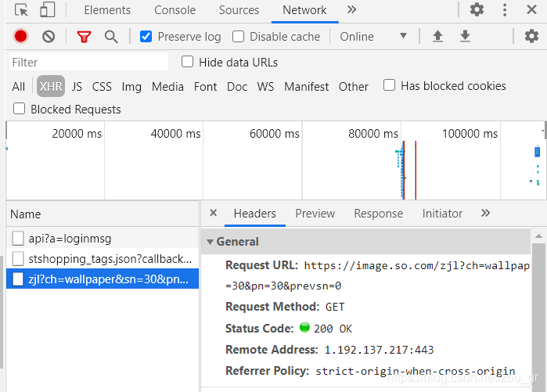Click the details pane scrollbar up arrow
Screen dimensions: 547x392
[x=538, y=236]
